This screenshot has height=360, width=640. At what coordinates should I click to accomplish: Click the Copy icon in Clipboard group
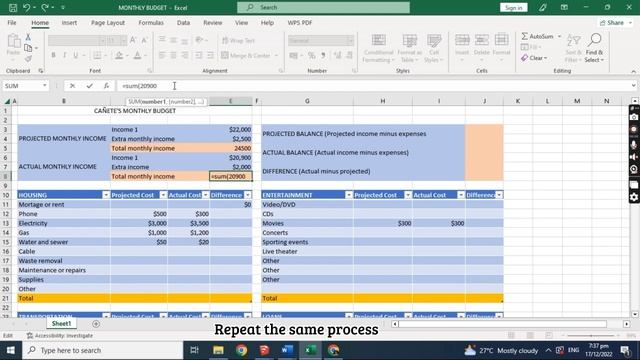(28, 48)
